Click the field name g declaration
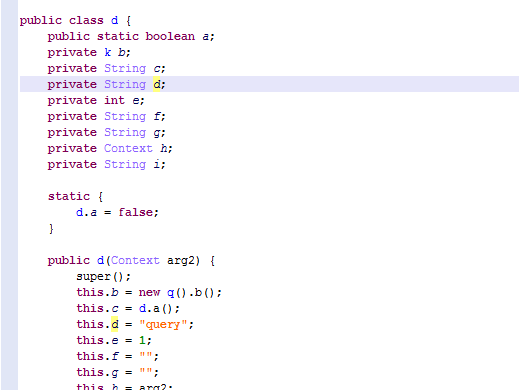 coord(157,133)
